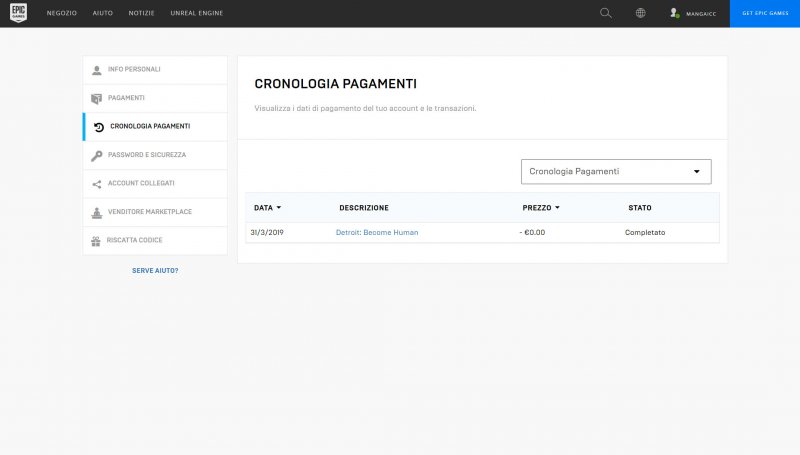Click the Venditore Marketplace stamp icon
The image size is (800, 455).
point(96,213)
